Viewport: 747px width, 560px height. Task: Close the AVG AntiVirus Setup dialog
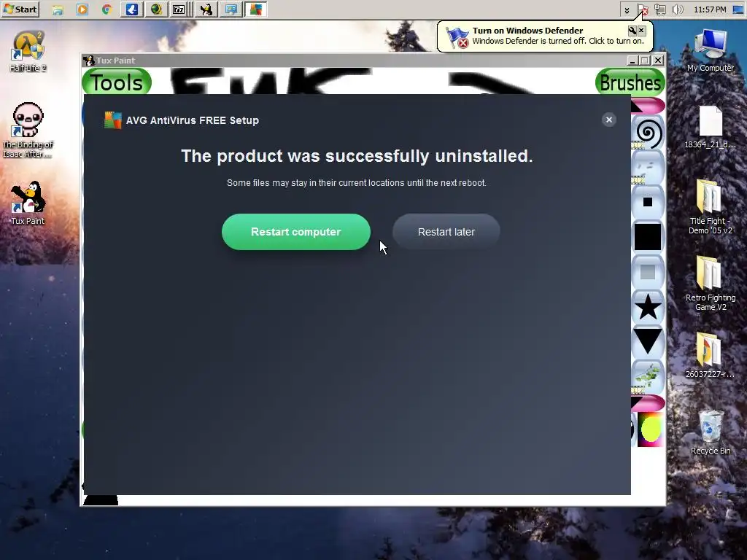tap(608, 120)
